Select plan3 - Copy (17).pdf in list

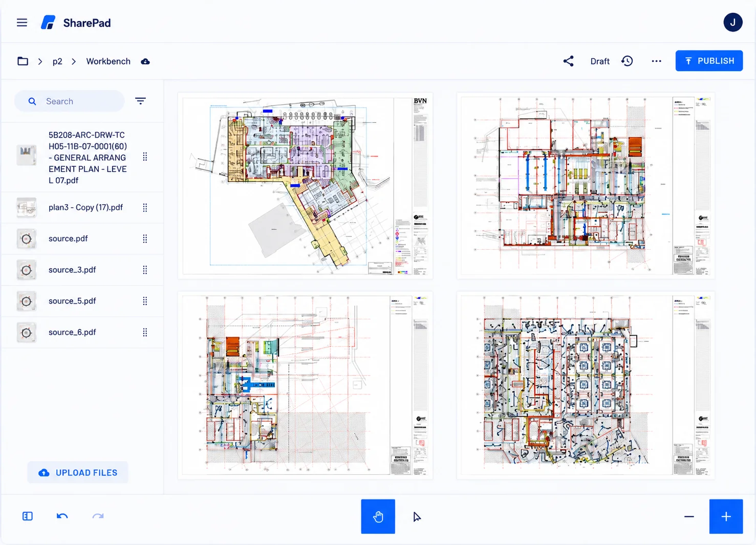coord(82,208)
